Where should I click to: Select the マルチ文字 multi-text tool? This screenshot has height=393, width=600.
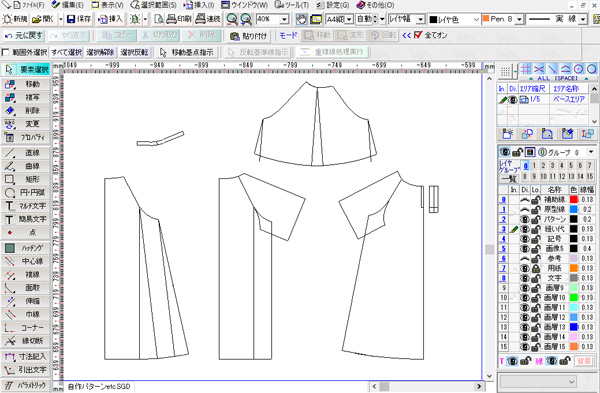pos(26,206)
